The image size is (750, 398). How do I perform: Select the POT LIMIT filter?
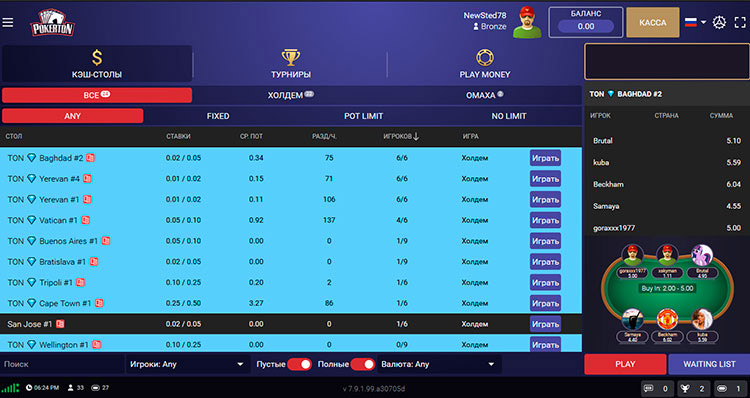(x=364, y=116)
